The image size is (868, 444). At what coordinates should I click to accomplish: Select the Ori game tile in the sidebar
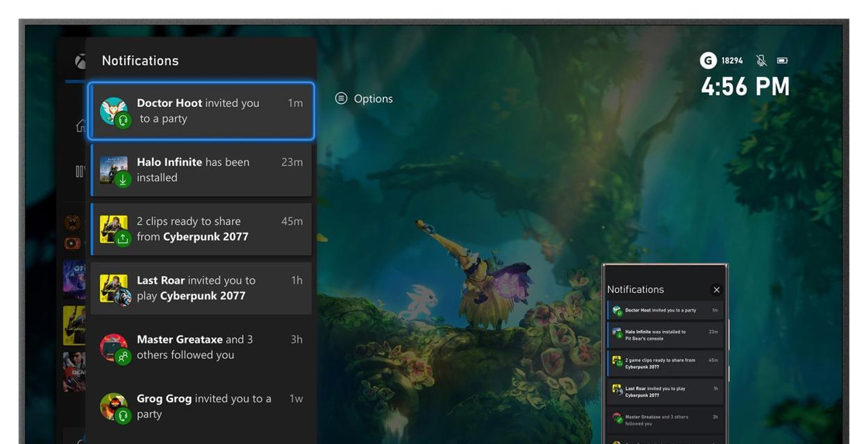[x=74, y=280]
